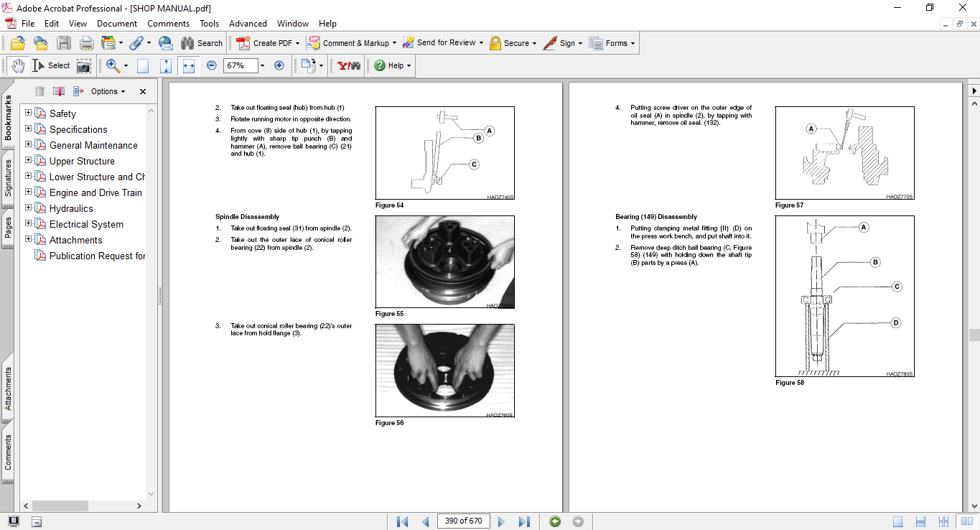
Task: Click the Fit Width icon
Action: click(189, 65)
